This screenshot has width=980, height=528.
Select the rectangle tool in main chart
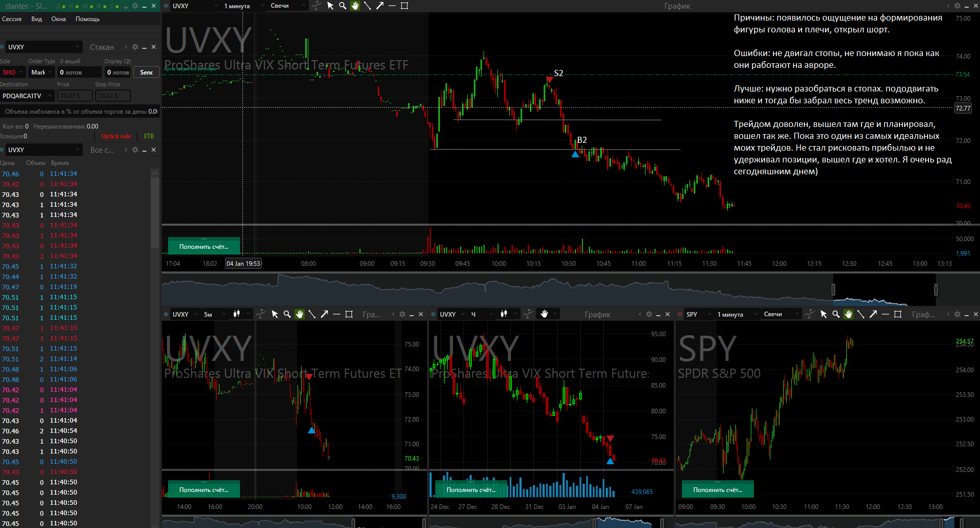(x=404, y=6)
